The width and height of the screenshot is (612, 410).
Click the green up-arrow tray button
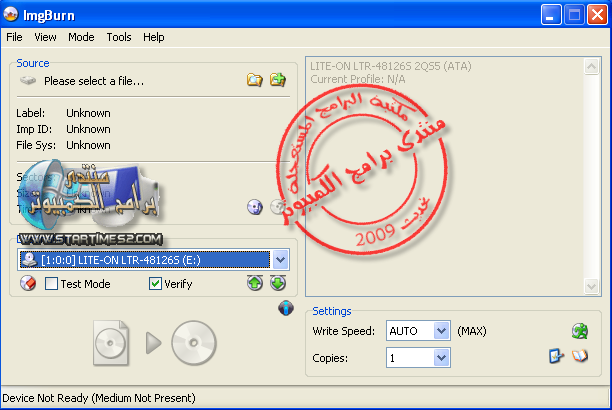tap(255, 283)
